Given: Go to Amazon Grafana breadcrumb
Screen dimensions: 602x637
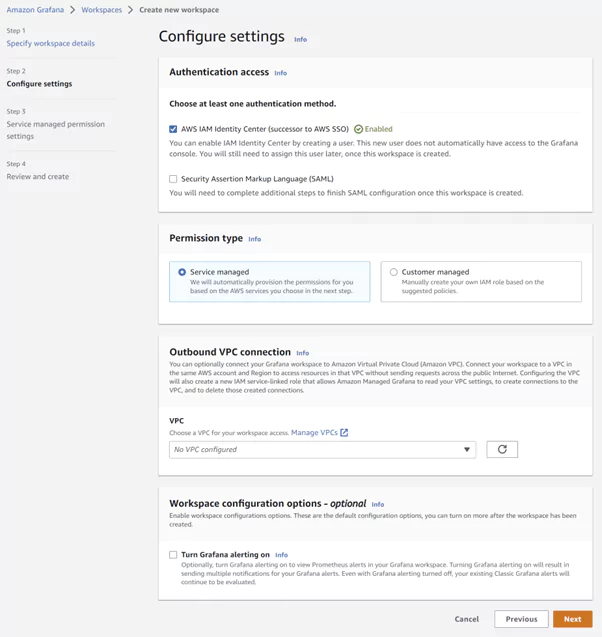Looking at the screenshot, I should pyautogui.click(x=35, y=10).
